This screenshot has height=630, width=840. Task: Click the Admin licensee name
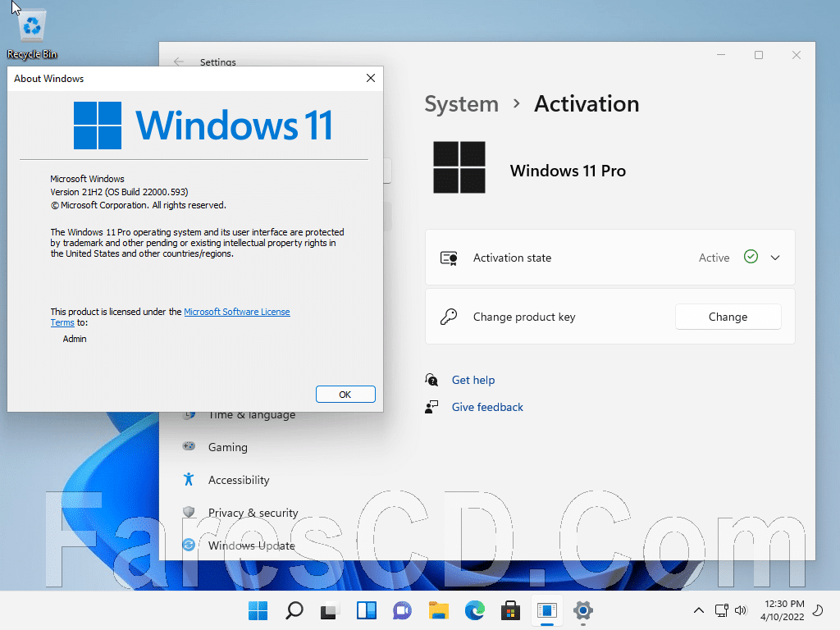pos(75,339)
